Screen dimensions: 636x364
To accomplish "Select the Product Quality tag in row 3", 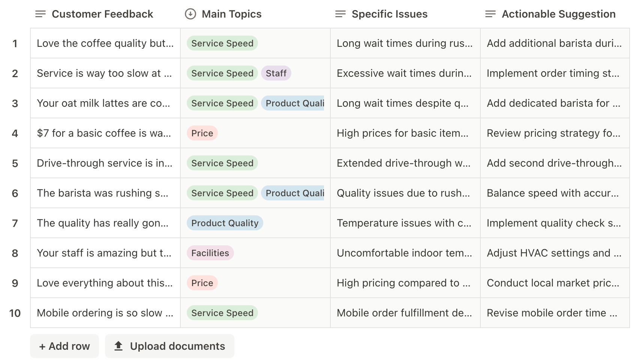I will [x=294, y=103].
